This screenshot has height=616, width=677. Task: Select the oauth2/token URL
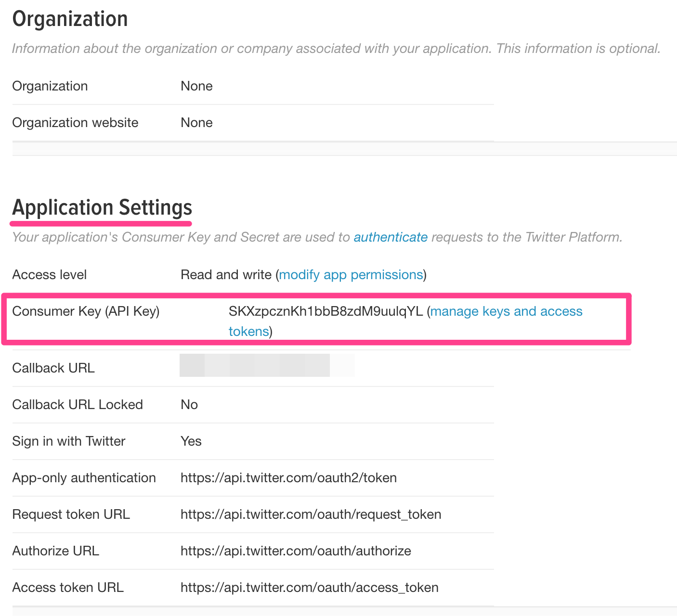click(x=288, y=478)
